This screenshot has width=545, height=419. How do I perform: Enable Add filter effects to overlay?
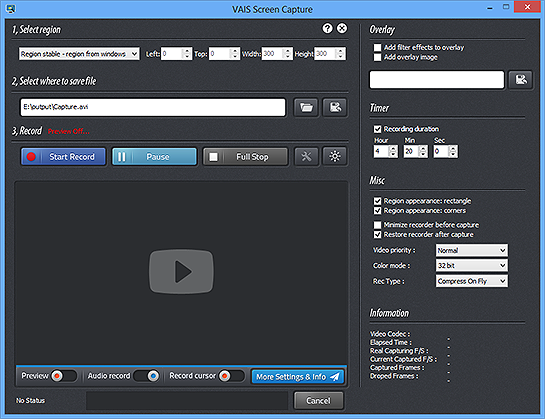point(377,47)
